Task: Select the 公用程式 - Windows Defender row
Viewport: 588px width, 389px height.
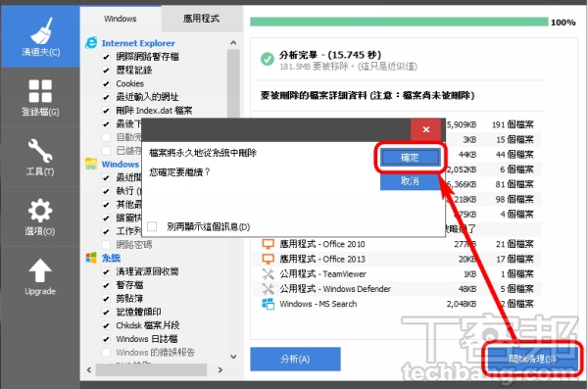Action: (x=398, y=289)
